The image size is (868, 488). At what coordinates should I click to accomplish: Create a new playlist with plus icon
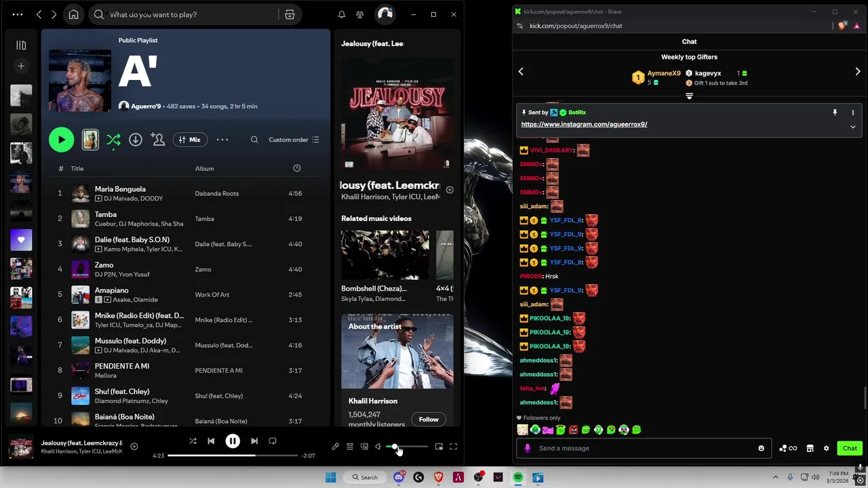[x=21, y=66]
